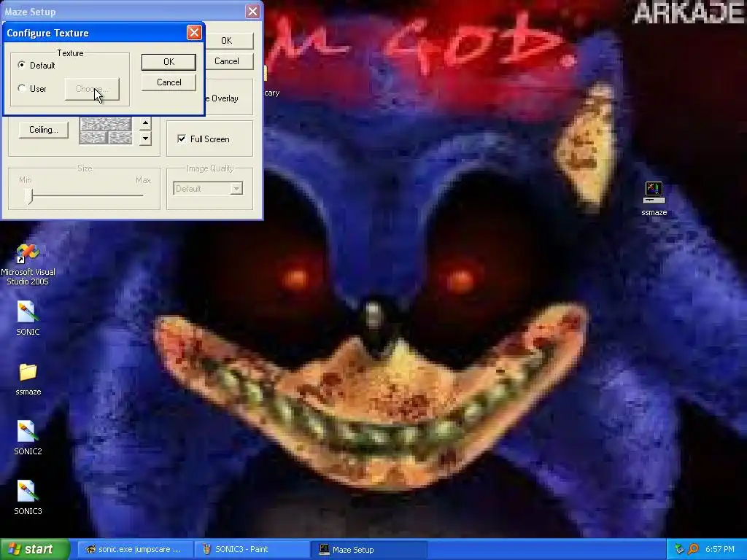This screenshot has height=560, width=747.
Task: Click the down arrow beside ceiling texture
Action: pos(145,139)
